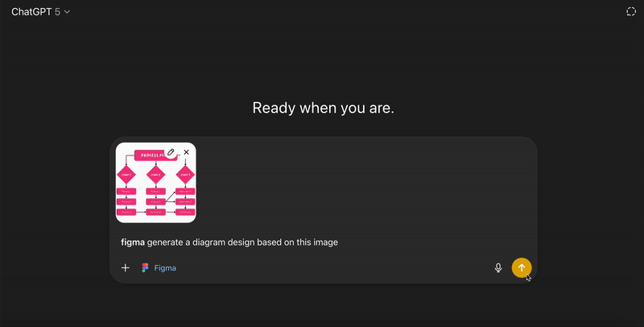The image size is (644, 327).
Task: Open the ChatGPT 5 model selector
Action: [x=40, y=11]
